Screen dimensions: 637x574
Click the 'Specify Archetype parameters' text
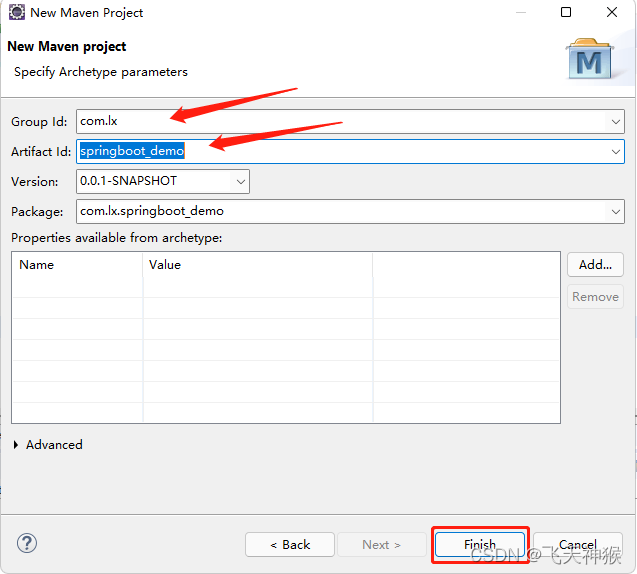click(101, 72)
